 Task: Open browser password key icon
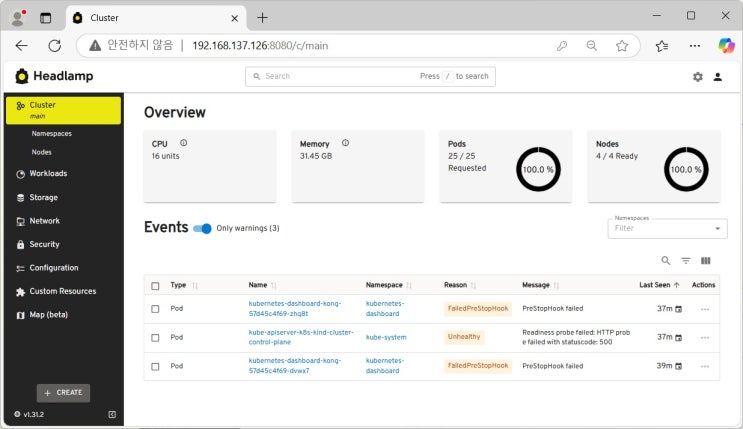point(562,46)
